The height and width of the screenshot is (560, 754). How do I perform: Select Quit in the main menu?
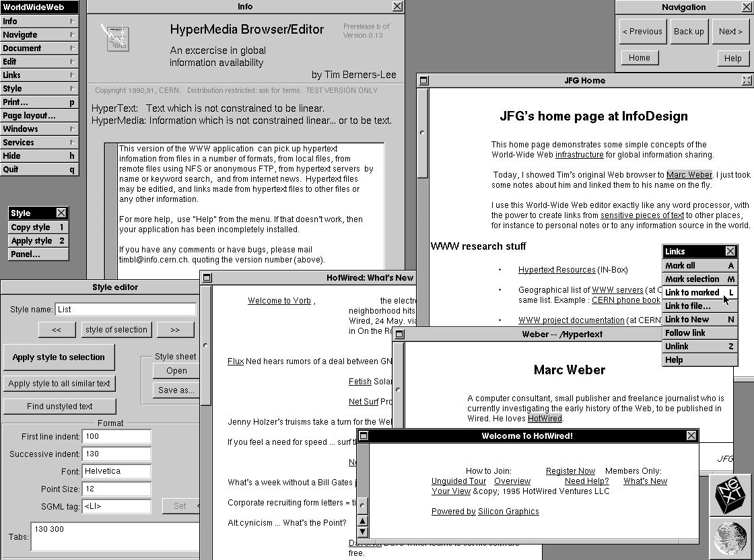point(39,169)
